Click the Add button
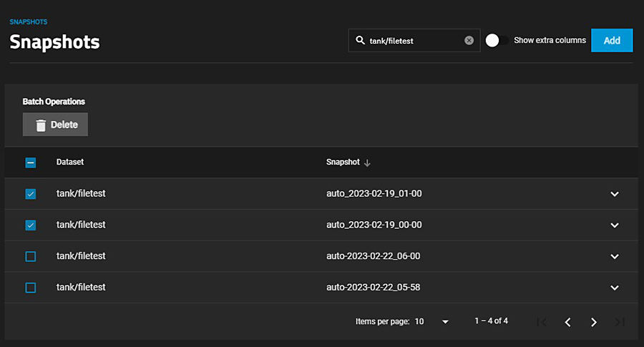This screenshot has width=644, height=347. click(x=612, y=41)
